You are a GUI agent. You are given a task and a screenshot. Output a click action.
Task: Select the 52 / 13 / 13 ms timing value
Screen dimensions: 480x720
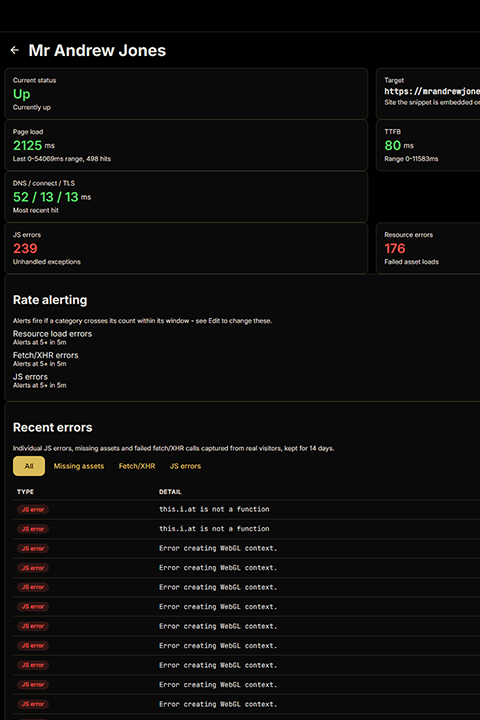click(x=52, y=197)
